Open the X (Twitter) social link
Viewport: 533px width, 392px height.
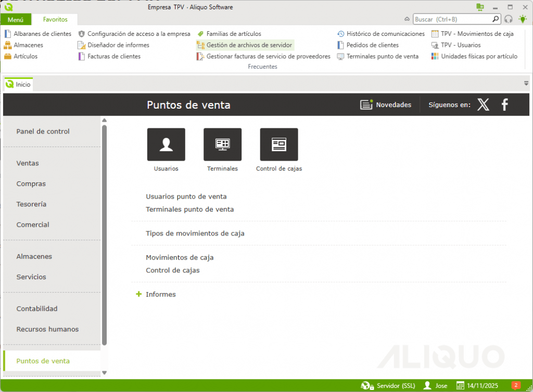[483, 105]
